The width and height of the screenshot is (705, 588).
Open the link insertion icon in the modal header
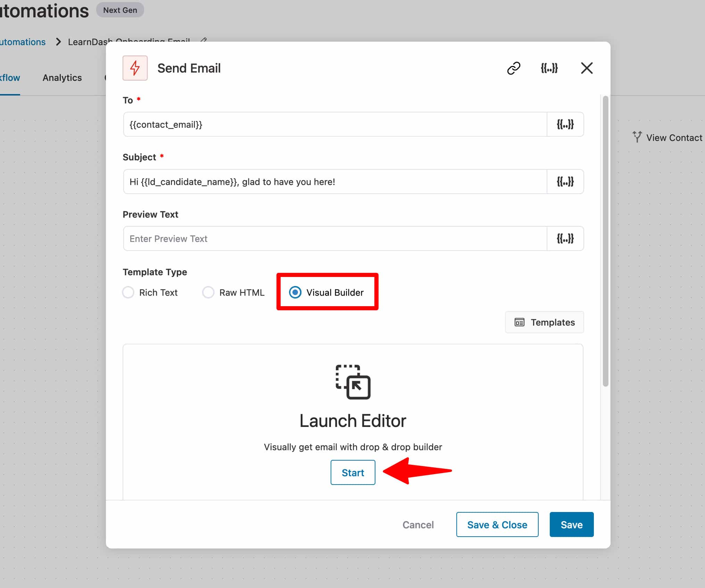[514, 68]
